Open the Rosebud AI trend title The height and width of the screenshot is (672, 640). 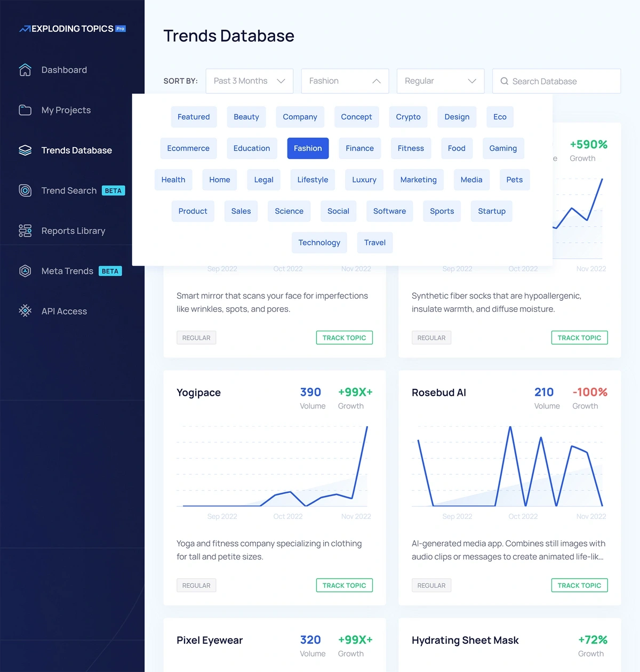439,393
